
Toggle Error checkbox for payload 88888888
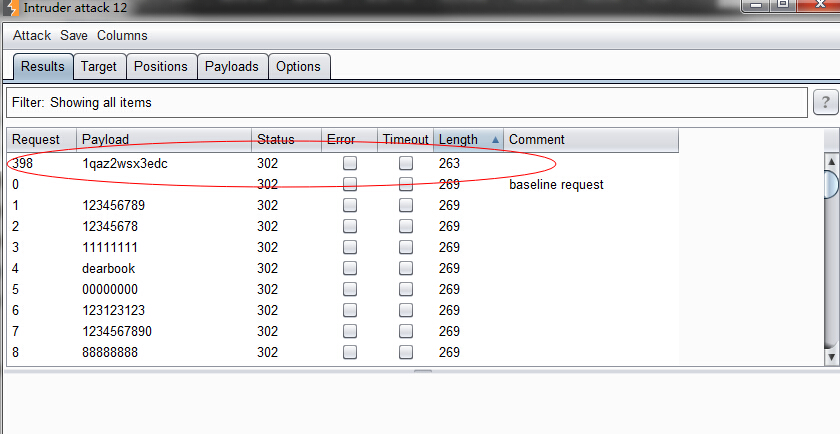350,352
